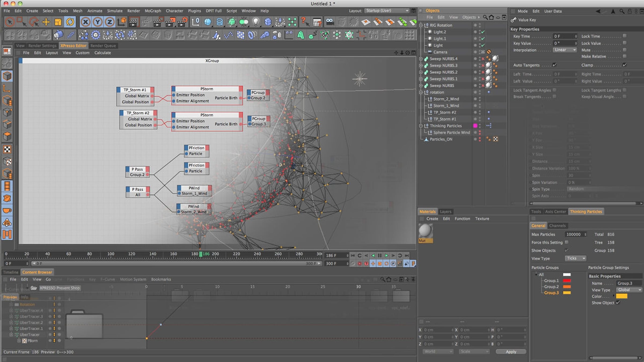Click User Data in Attributes panel

pyautogui.click(x=553, y=11)
